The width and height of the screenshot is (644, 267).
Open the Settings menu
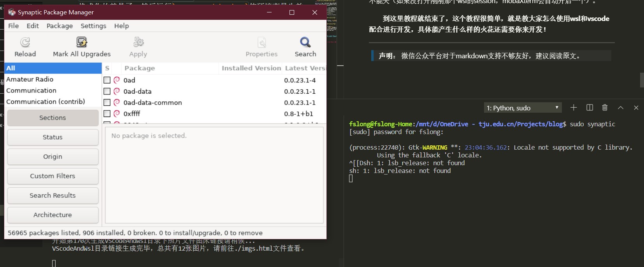93,26
